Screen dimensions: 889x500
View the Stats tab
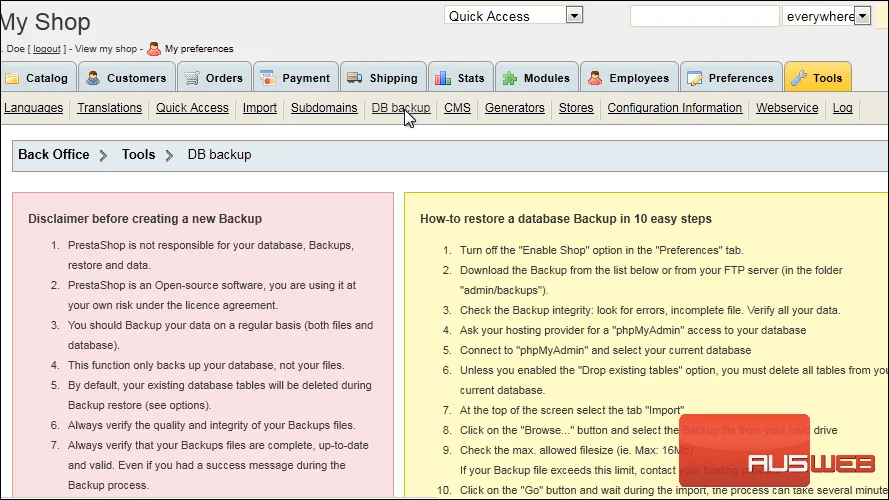[460, 77]
